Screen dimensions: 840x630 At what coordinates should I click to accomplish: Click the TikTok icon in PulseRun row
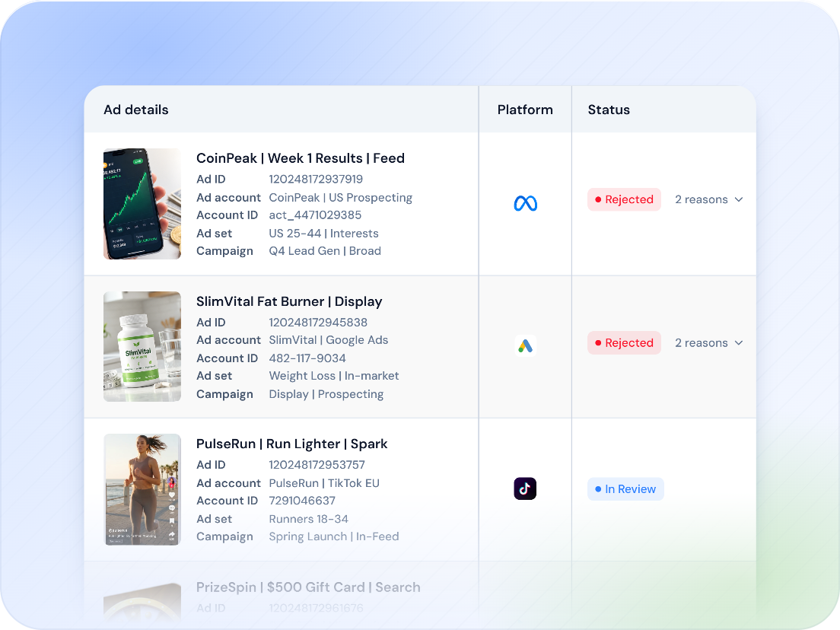click(525, 488)
